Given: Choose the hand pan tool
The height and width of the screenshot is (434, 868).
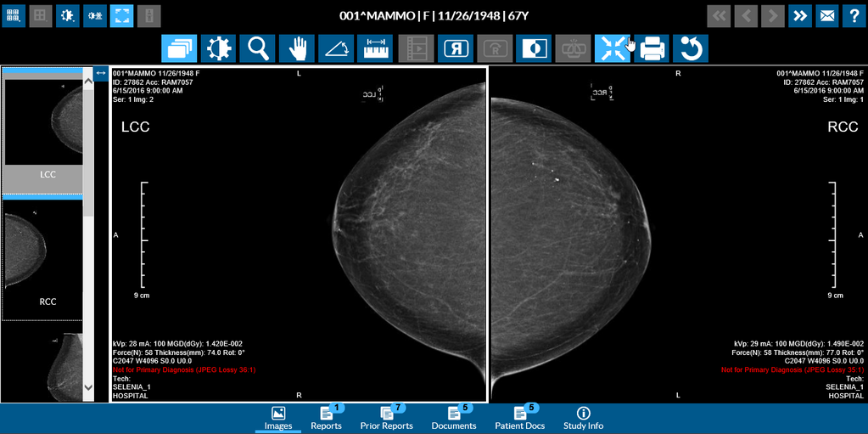Looking at the screenshot, I should (x=296, y=49).
